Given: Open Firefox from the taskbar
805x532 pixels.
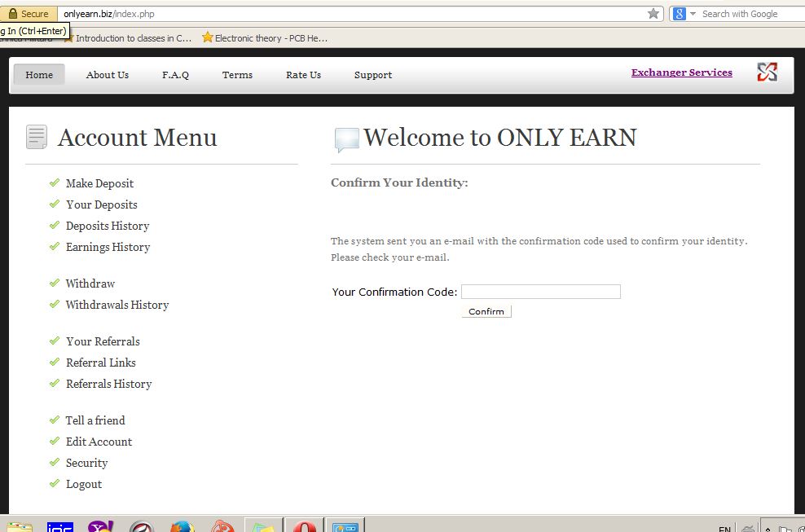Looking at the screenshot, I should pyautogui.click(x=183, y=526).
